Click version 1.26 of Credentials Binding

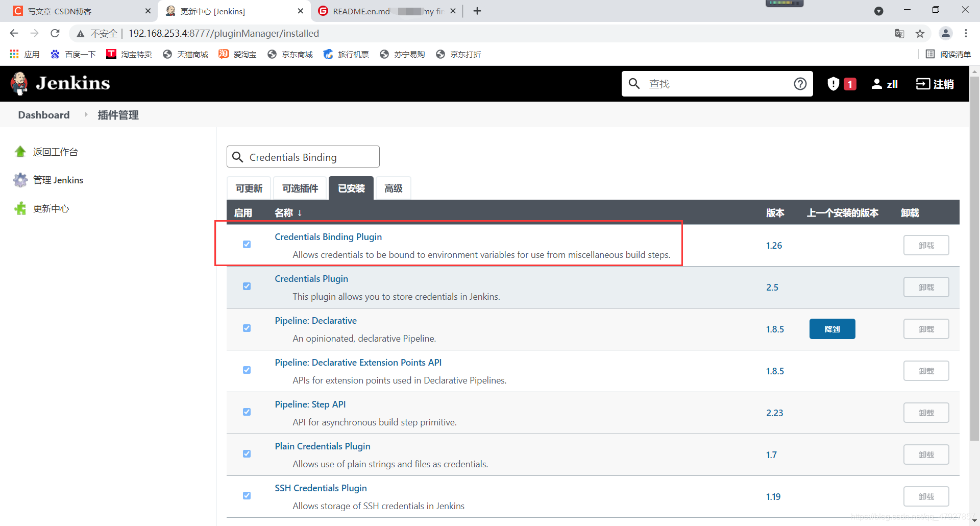[774, 246]
